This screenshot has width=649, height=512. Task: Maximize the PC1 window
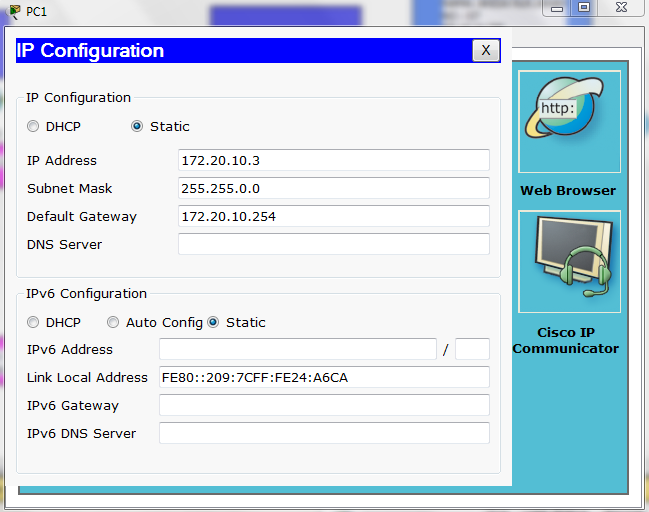click(x=584, y=8)
